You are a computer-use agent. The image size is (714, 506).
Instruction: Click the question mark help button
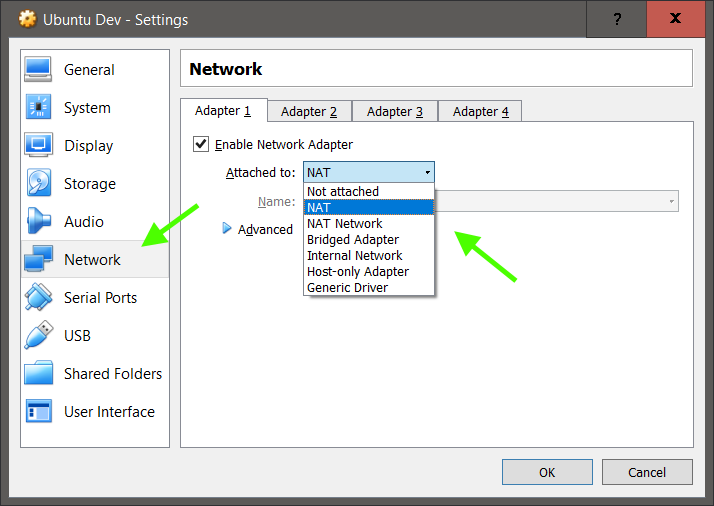[x=617, y=19]
